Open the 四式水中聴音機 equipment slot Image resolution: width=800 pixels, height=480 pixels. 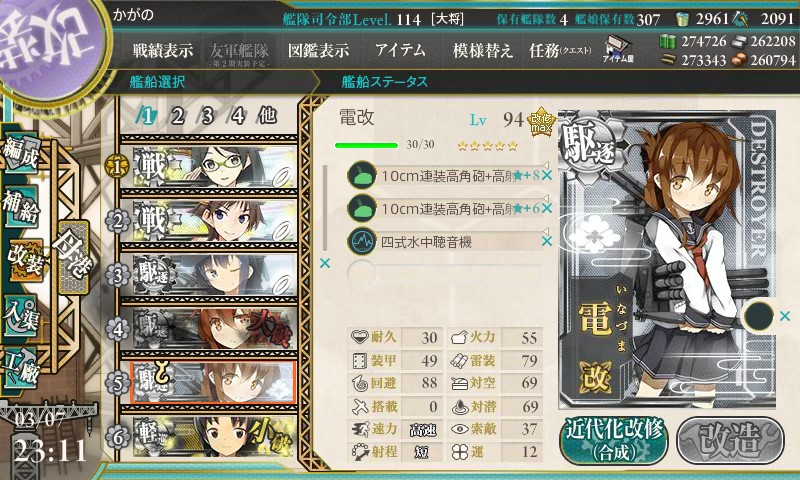click(444, 241)
